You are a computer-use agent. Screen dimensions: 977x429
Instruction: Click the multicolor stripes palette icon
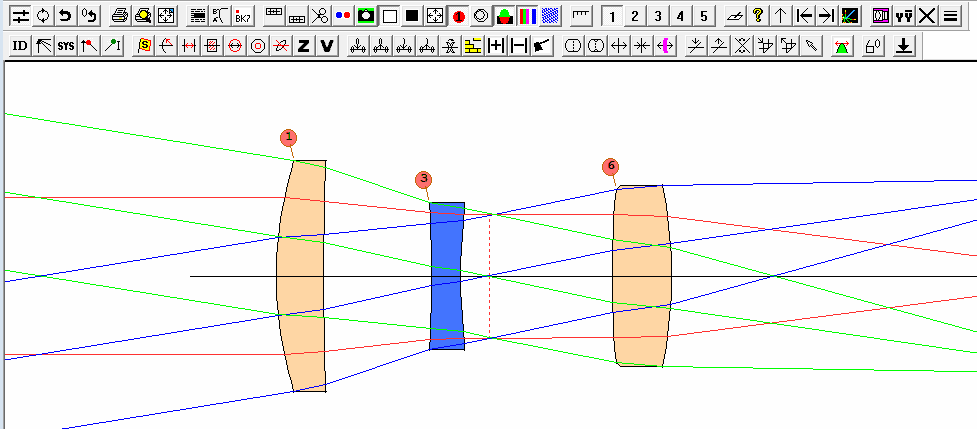tap(527, 16)
